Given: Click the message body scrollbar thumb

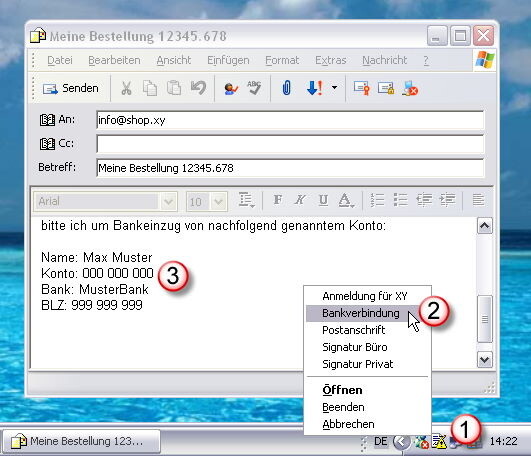Looking at the screenshot, I should point(485,319).
